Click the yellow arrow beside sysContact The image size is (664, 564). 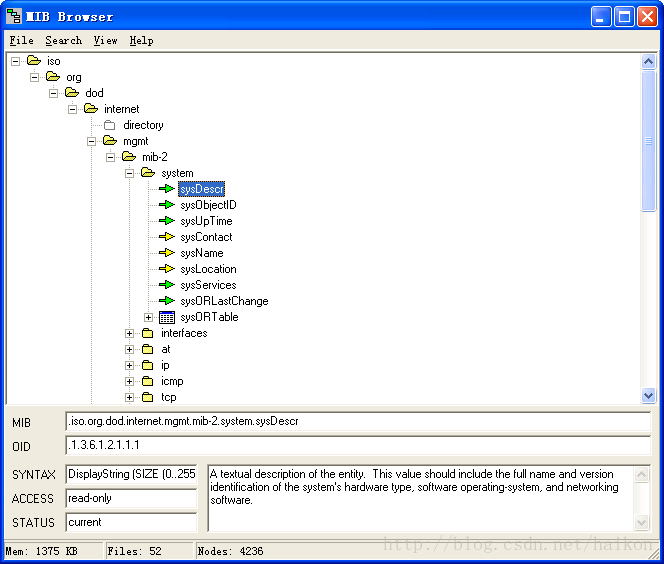click(167, 237)
